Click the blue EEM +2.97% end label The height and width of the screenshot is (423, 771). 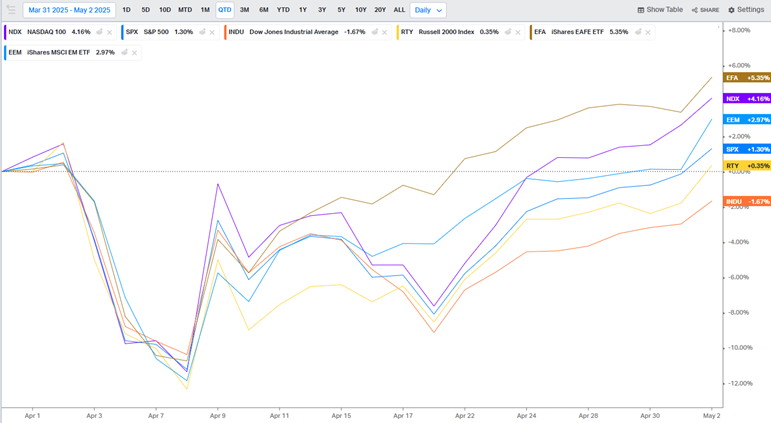(747, 120)
